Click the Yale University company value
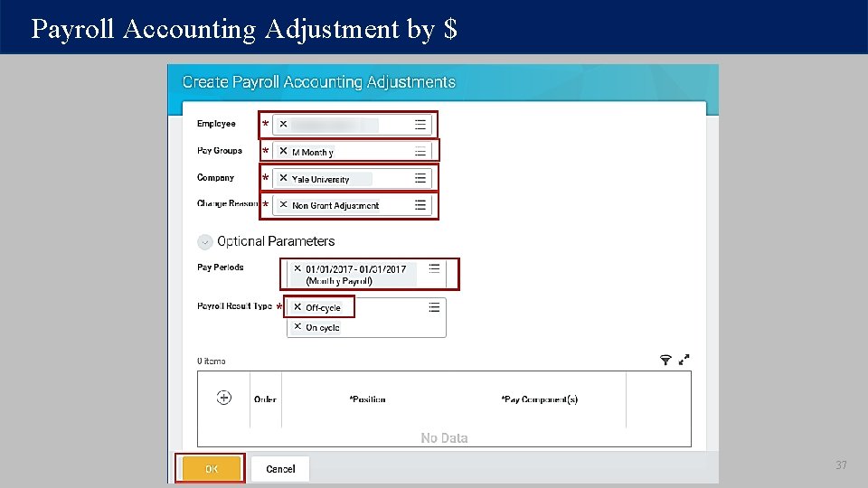The width and height of the screenshot is (868, 488). pyautogui.click(x=320, y=179)
